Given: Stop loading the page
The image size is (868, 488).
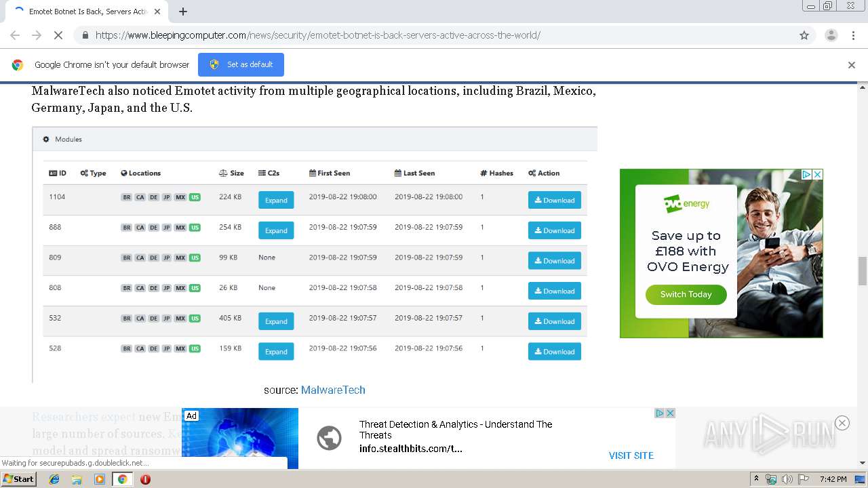Looking at the screenshot, I should (x=58, y=35).
